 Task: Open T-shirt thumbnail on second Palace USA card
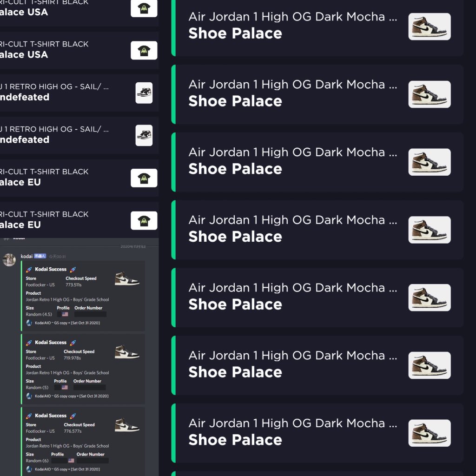pos(144,50)
